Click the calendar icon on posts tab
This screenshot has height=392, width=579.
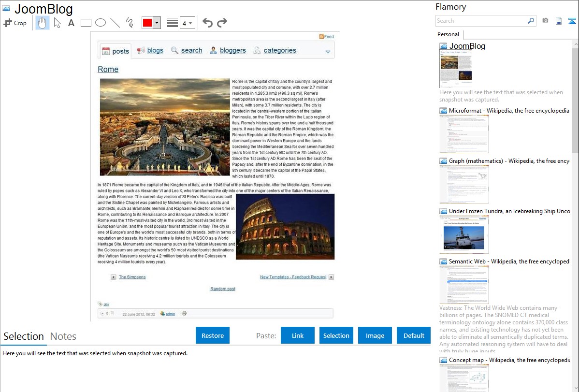pyautogui.click(x=106, y=51)
